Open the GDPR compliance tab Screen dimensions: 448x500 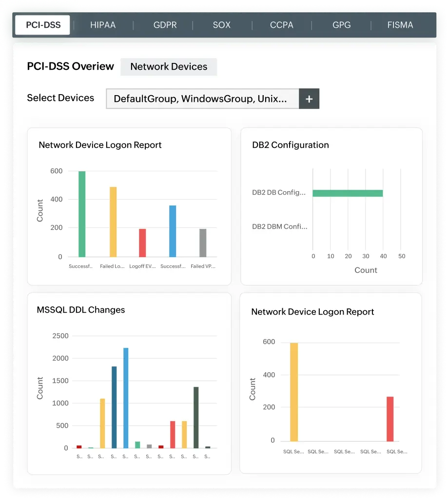coord(164,25)
